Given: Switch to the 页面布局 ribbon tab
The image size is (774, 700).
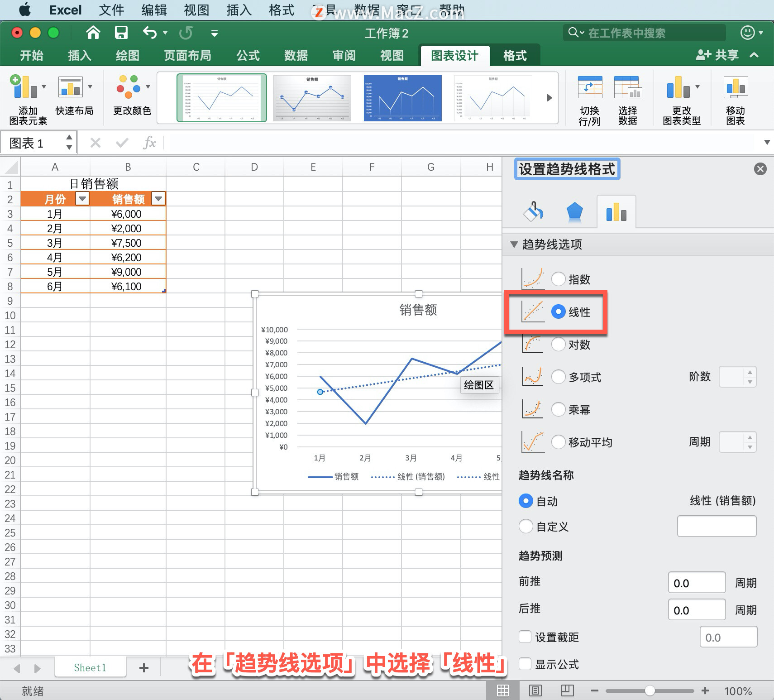Looking at the screenshot, I should [187, 55].
